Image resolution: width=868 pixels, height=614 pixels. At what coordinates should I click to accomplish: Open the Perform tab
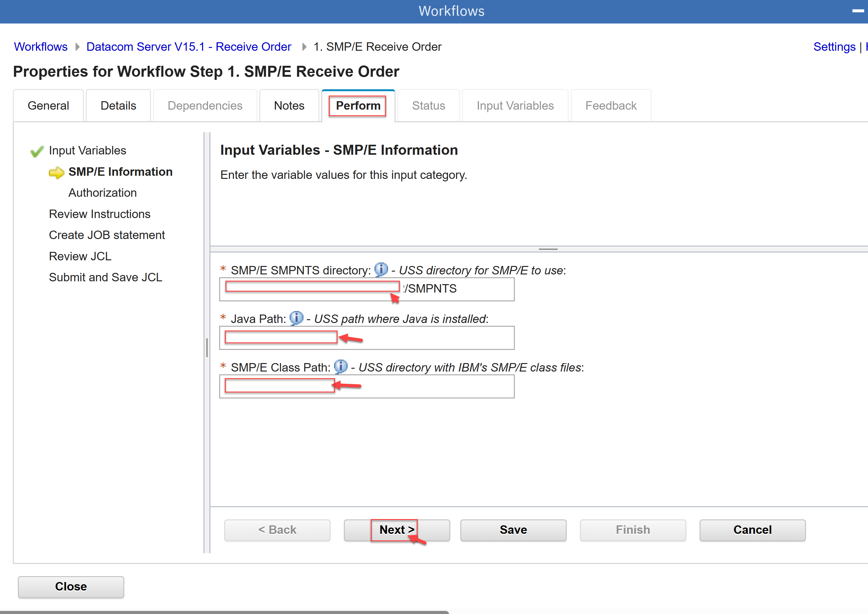coord(358,106)
